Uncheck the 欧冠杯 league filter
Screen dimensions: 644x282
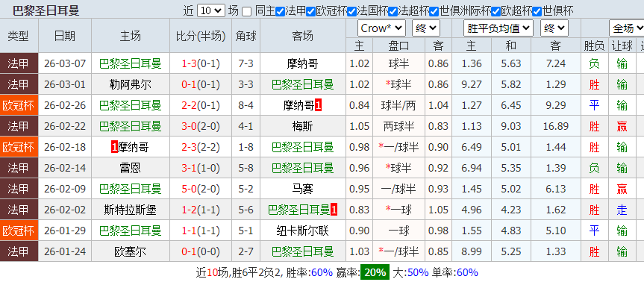pos(311,11)
